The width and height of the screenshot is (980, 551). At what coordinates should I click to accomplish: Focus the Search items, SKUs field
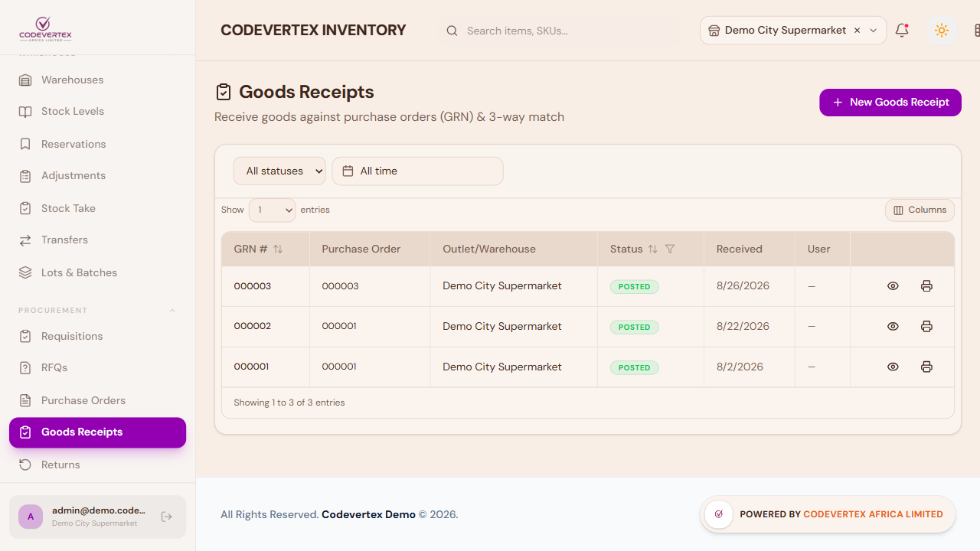click(559, 31)
